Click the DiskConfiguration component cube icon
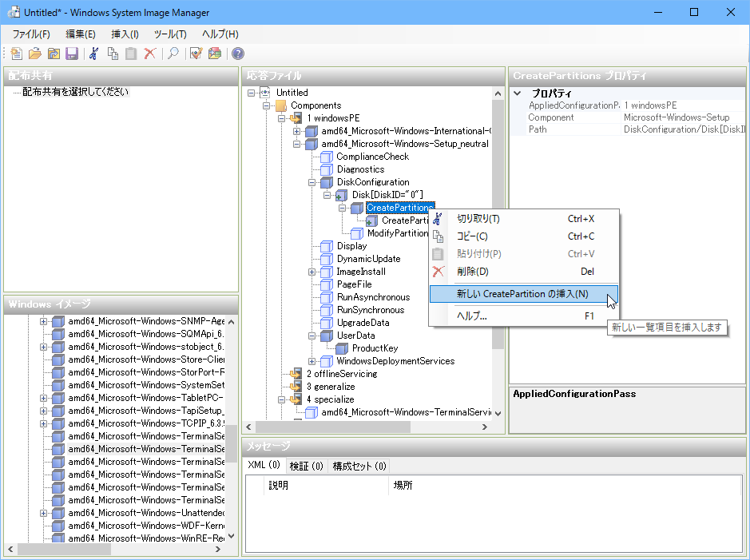Viewport: 750px width, 560px height. [327, 182]
